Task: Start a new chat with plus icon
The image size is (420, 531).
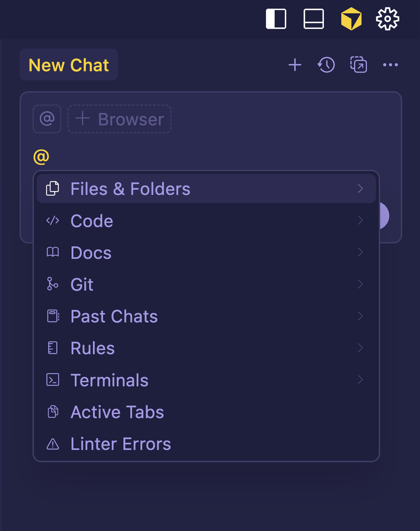Action: (x=295, y=65)
